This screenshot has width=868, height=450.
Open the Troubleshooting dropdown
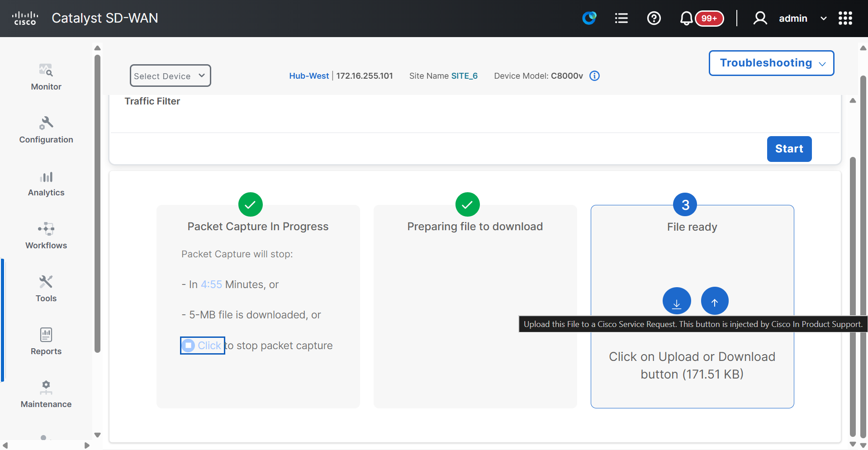tap(771, 63)
